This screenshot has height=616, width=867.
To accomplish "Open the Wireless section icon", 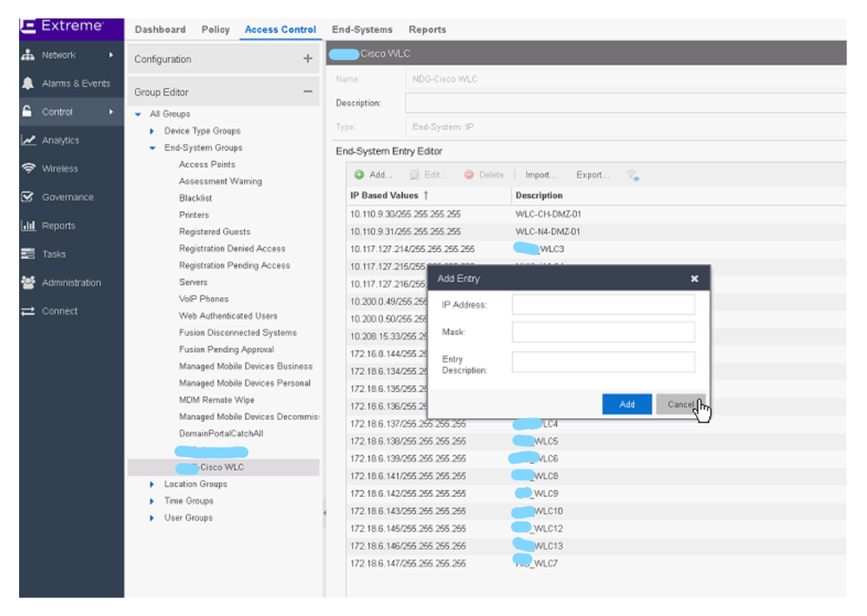I will tap(28, 169).
